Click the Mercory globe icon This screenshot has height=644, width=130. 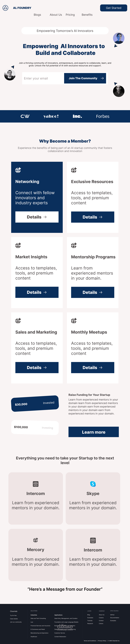tap(36, 540)
